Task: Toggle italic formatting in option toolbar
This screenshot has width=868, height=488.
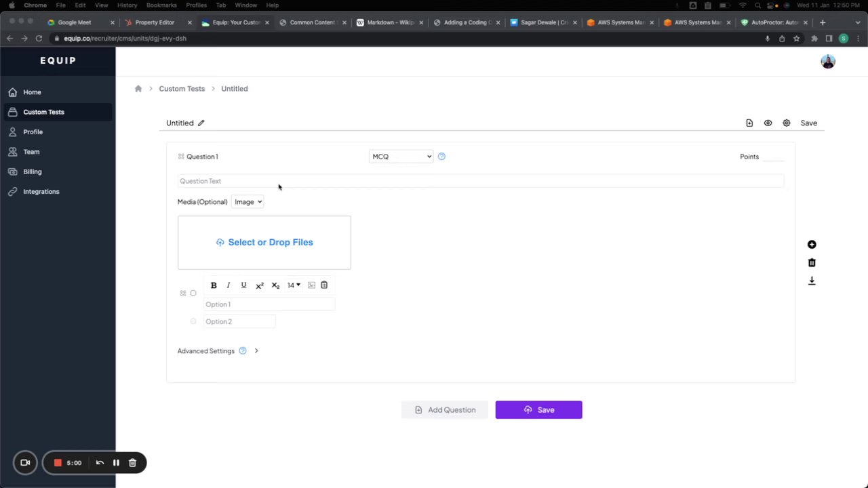Action: coord(229,285)
